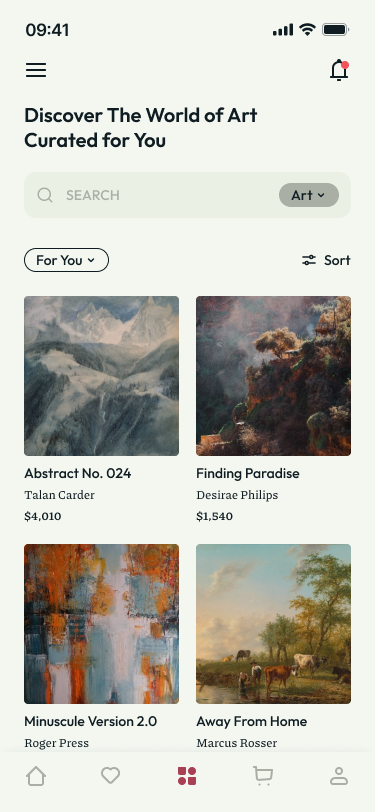
Task: Open Abstract No. 024 painting thumbnail
Action: (x=102, y=376)
